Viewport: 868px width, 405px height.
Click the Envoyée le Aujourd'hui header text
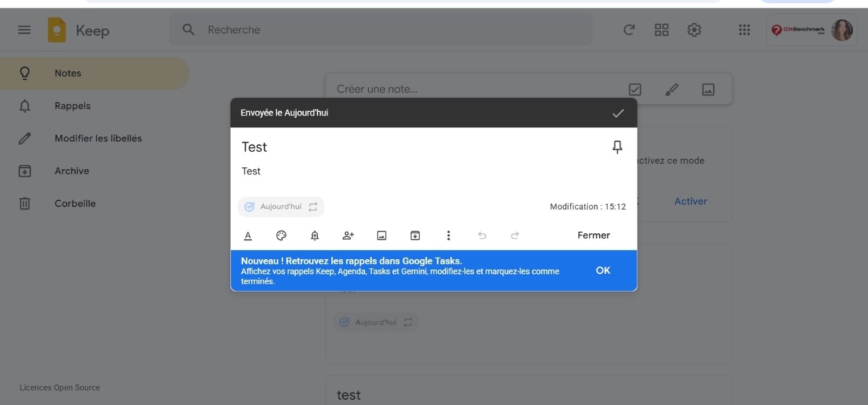284,113
